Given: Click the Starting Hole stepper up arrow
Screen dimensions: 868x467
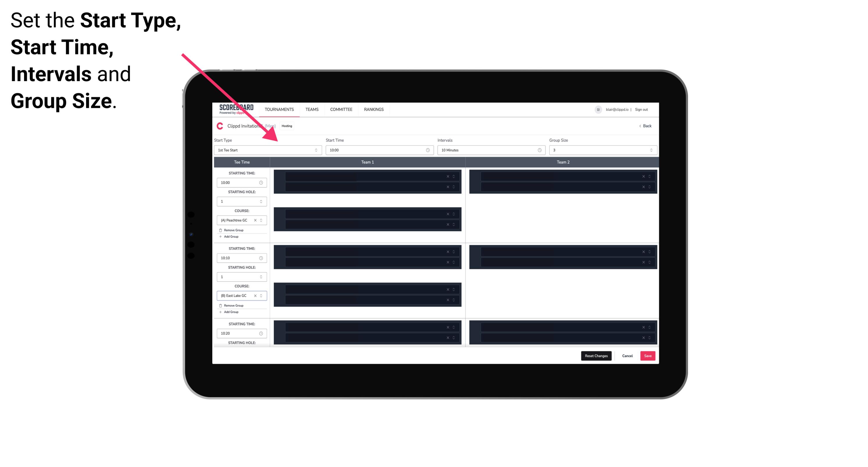Looking at the screenshot, I should point(261,200).
